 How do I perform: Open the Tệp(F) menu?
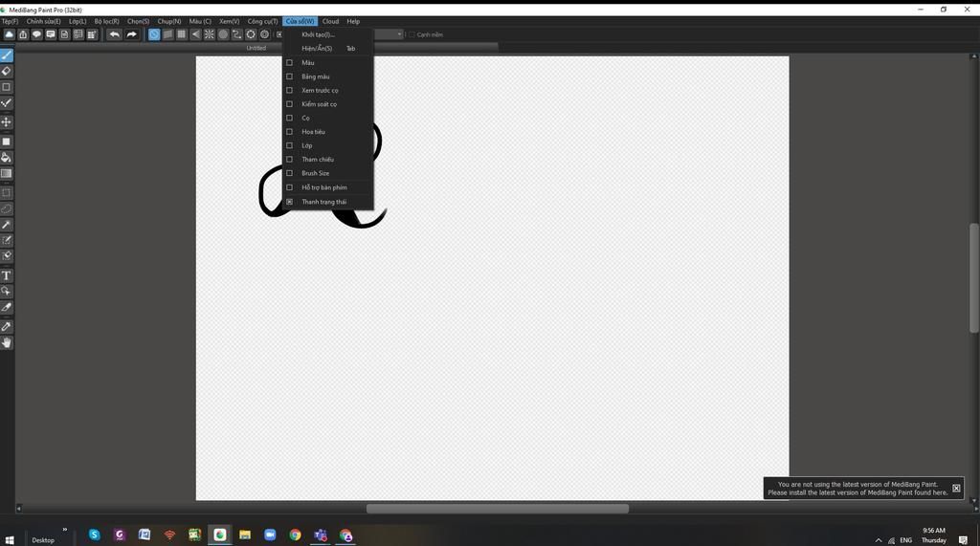(x=10, y=21)
